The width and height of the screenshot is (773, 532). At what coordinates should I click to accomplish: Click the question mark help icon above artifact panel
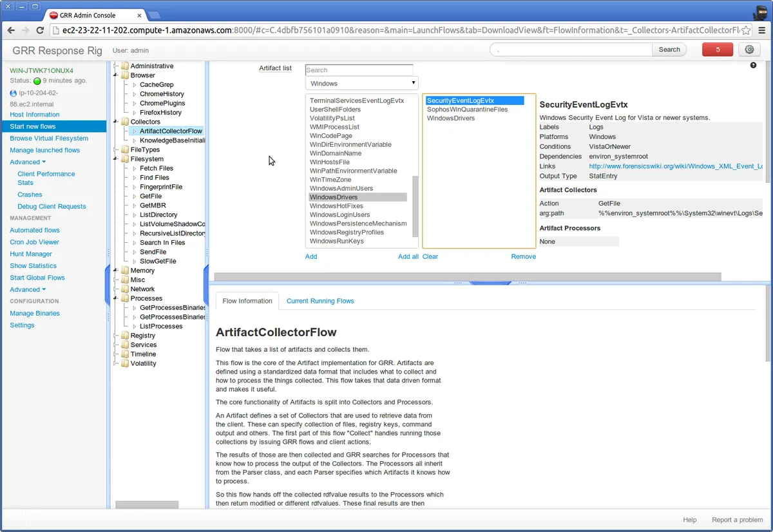click(753, 65)
